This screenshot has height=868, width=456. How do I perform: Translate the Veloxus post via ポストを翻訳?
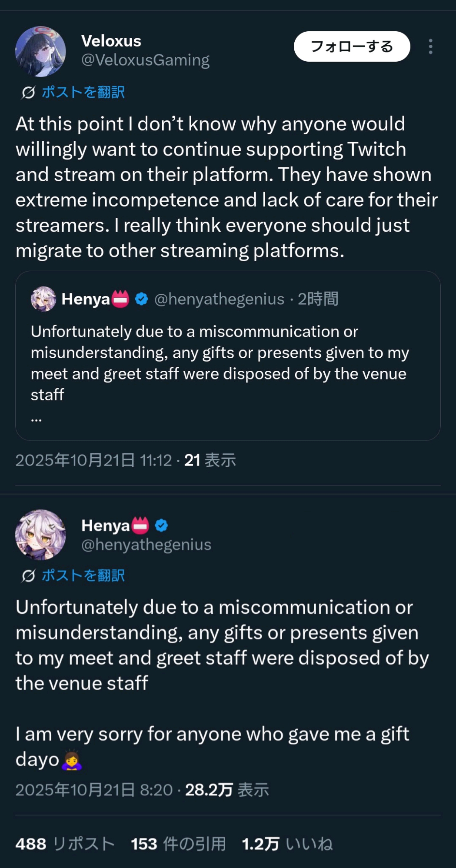click(x=83, y=92)
